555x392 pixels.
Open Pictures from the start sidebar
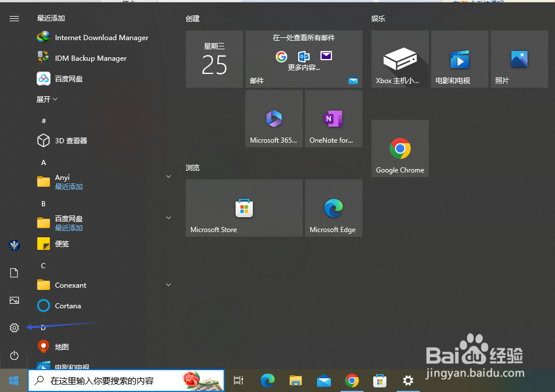pyautogui.click(x=14, y=300)
